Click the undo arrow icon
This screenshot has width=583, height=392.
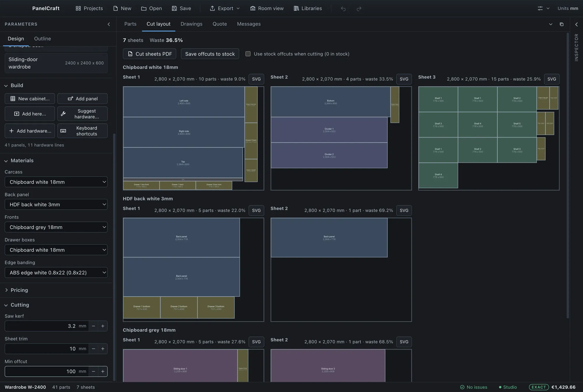click(x=343, y=9)
